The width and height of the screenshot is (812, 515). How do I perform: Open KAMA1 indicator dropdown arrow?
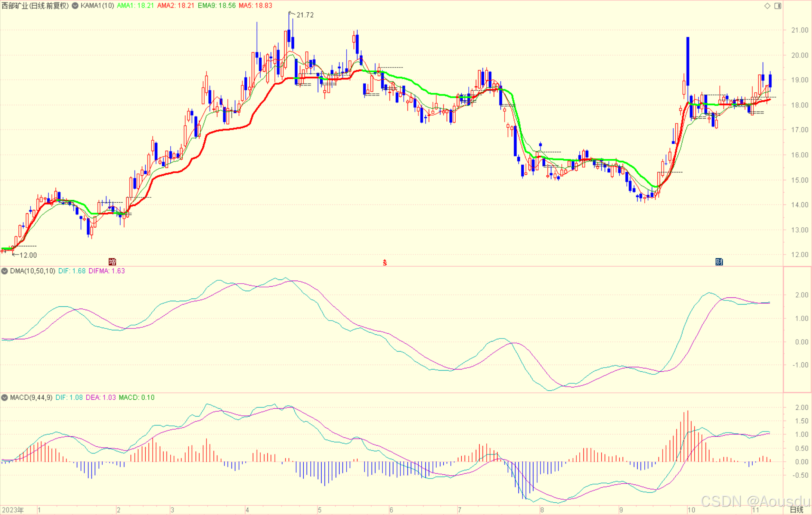[75, 6]
